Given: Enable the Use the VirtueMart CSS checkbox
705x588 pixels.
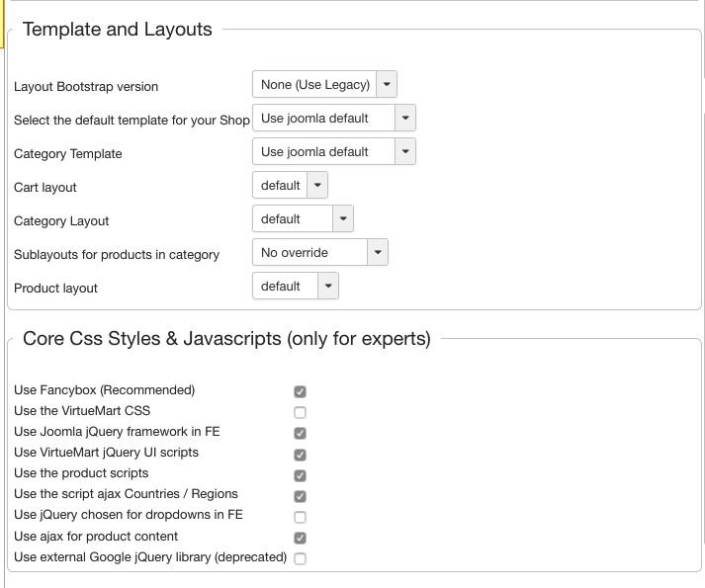Looking at the screenshot, I should 301,412.
